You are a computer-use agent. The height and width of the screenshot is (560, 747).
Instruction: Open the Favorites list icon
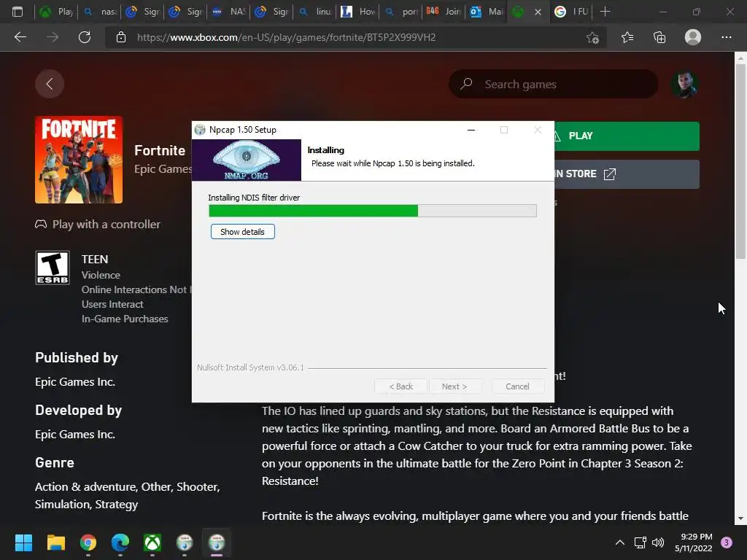click(x=627, y=37)
